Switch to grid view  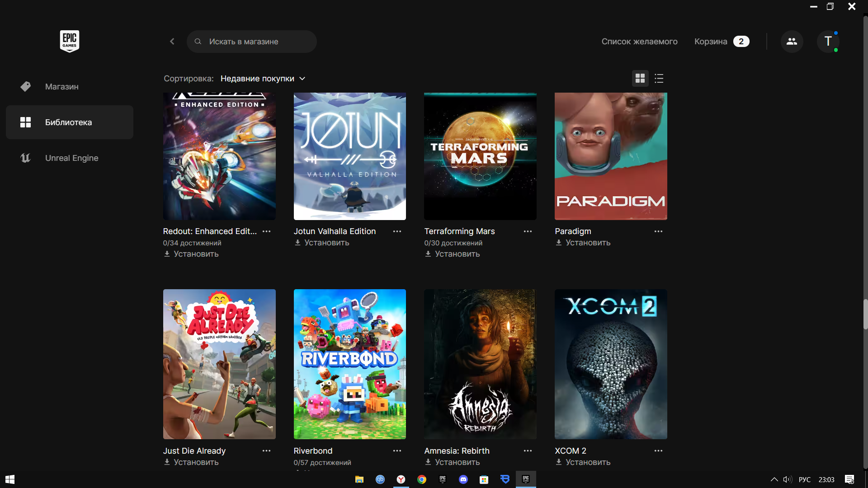click(x=640, y=79)
